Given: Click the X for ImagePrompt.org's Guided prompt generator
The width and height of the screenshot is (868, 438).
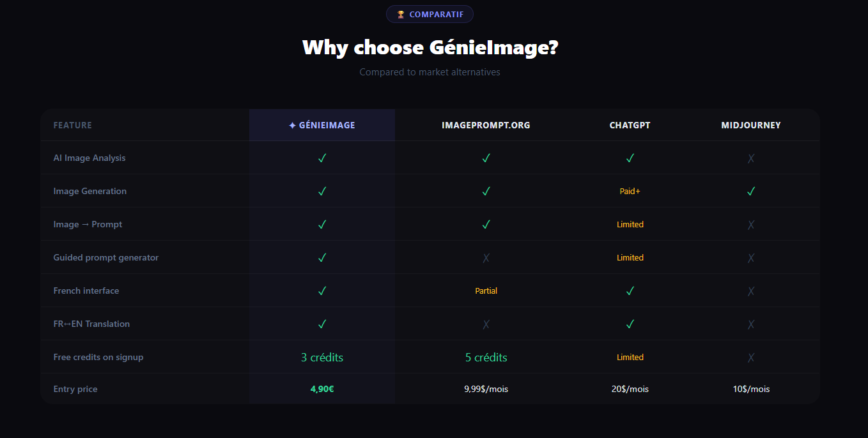Looking at the screenshot, I should click(x=486, y=257).
